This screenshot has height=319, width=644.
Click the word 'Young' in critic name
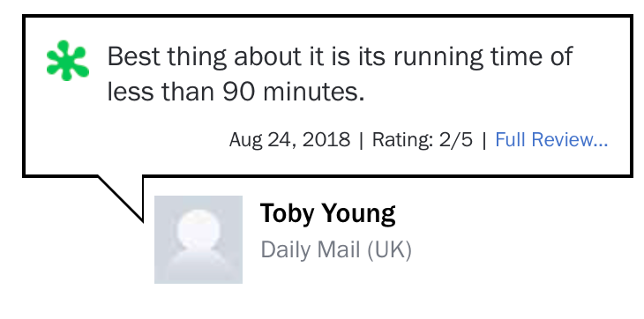click(358, 213)
